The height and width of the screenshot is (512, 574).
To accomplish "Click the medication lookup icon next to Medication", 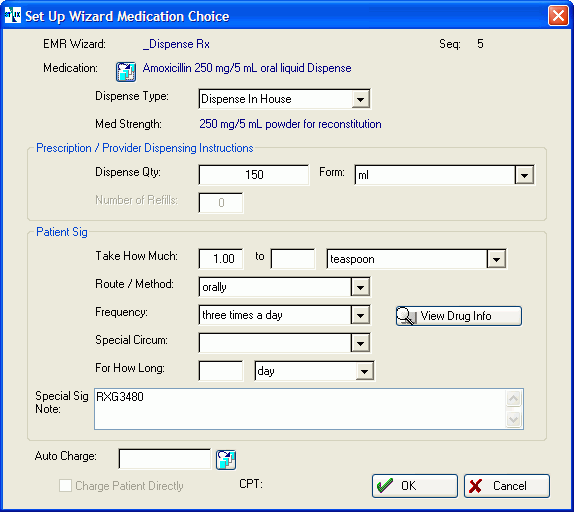I will [126, 71].
